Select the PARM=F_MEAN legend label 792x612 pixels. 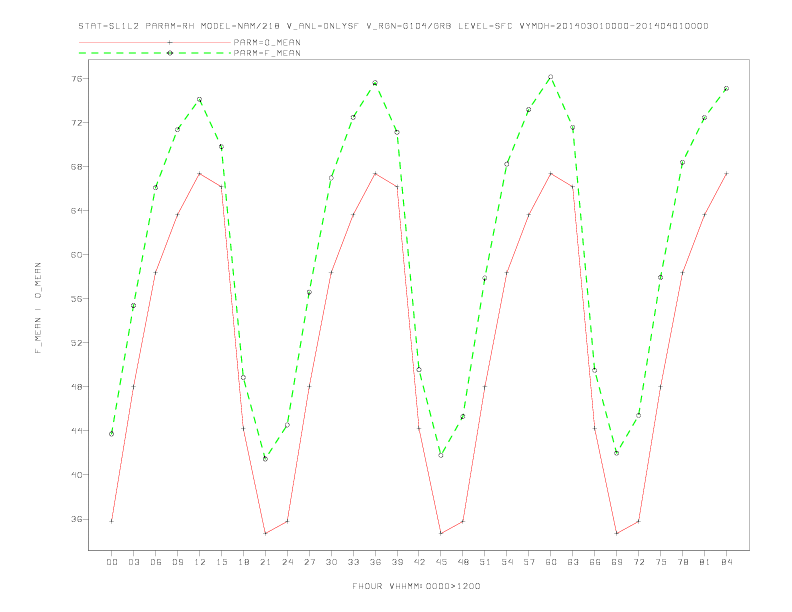[x=267, y=53]
